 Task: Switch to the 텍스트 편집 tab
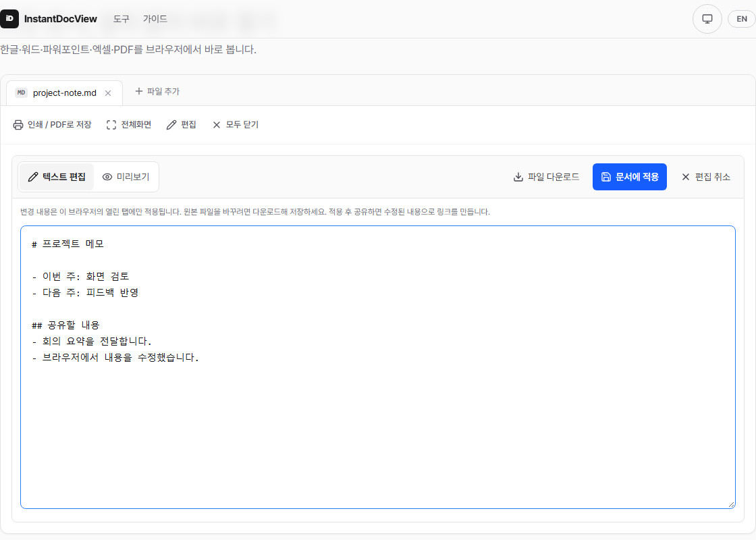(57, 177)
